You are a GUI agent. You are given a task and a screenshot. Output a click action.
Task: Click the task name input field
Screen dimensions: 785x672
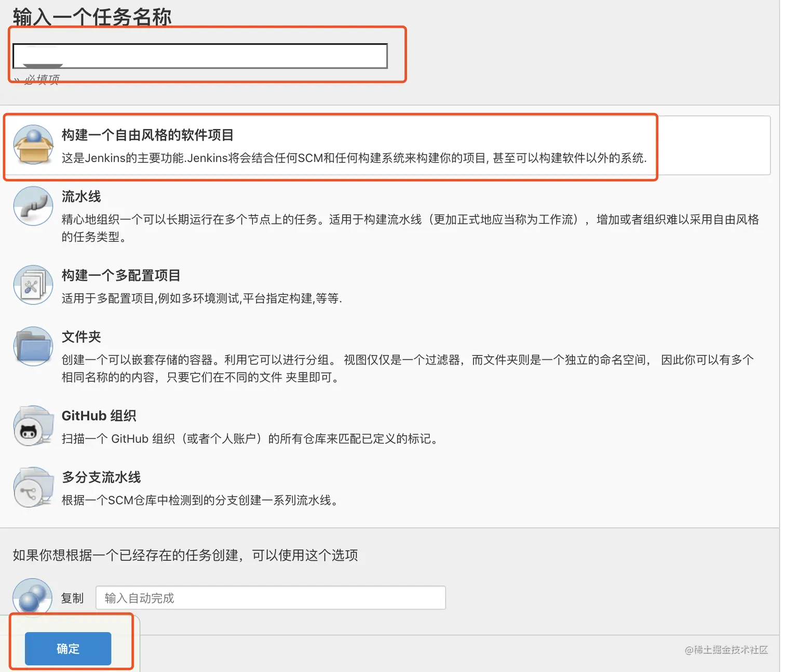(200, 56)
